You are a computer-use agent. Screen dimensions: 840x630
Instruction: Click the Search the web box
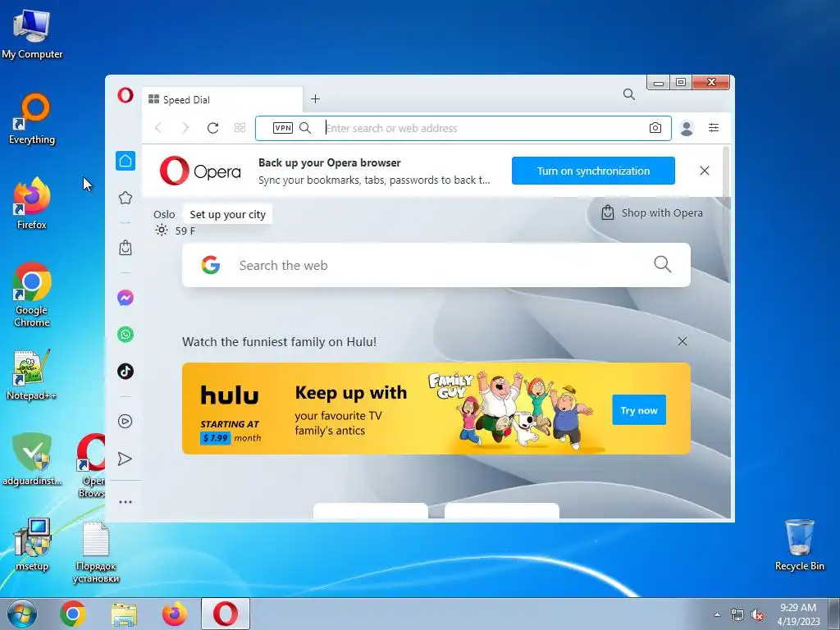tap(436, 265)
